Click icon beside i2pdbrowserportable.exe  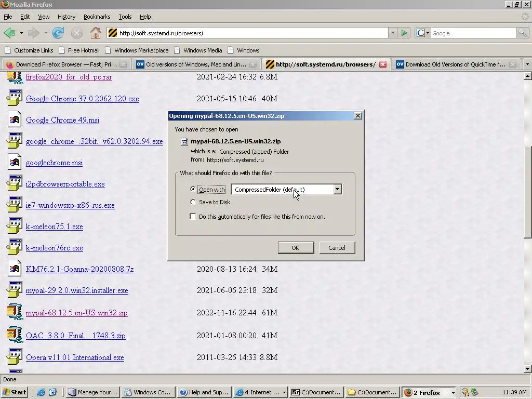14,183
